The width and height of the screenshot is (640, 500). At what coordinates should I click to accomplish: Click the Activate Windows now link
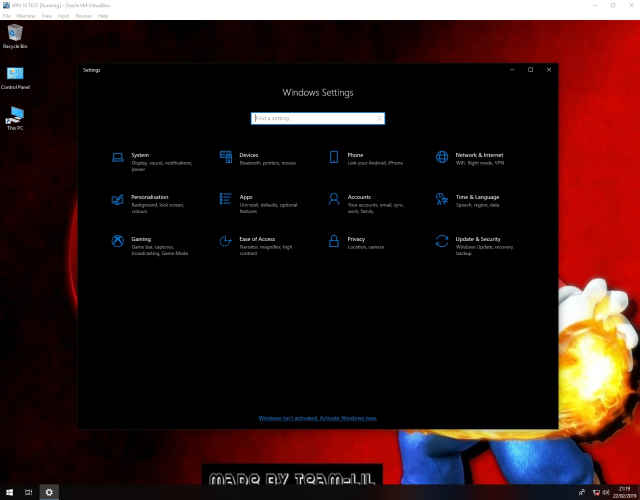click(317, 418)
